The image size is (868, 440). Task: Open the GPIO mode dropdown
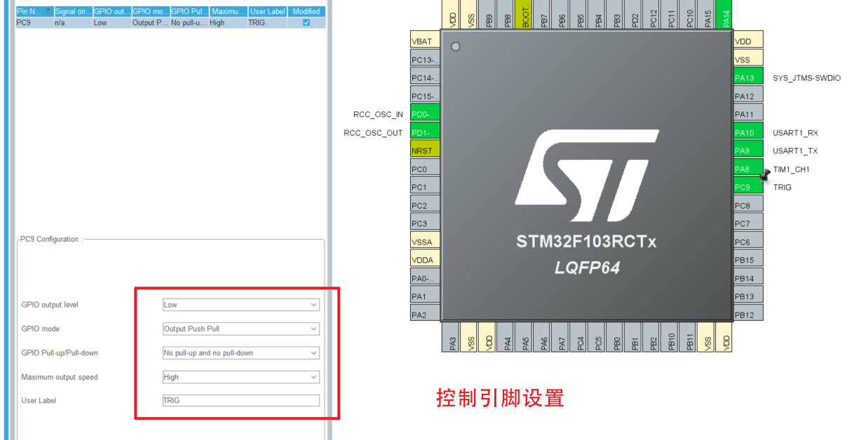240,329
